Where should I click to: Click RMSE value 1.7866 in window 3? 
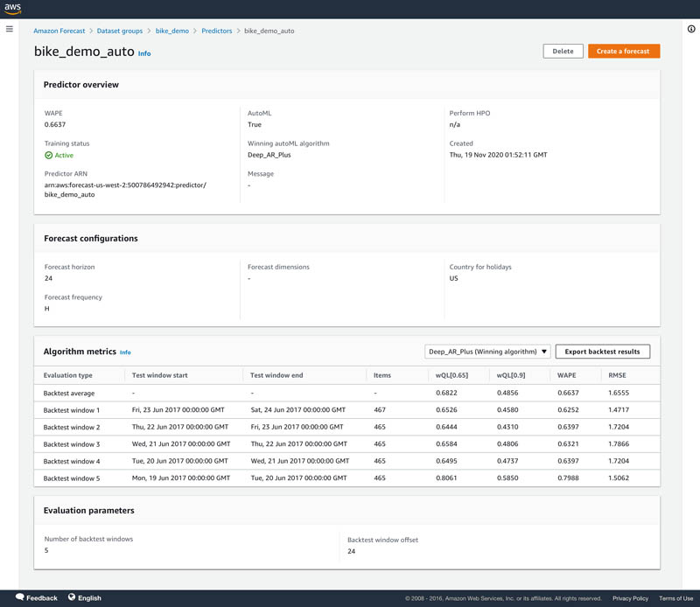(x=619, y=443)
